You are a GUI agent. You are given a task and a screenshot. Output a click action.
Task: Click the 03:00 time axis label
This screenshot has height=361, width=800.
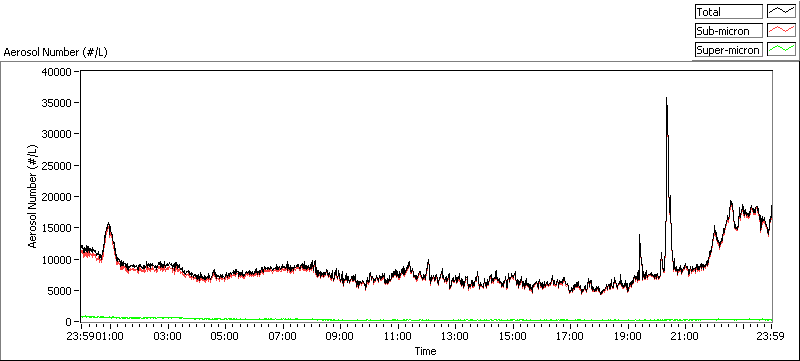[x=167, y=336]
